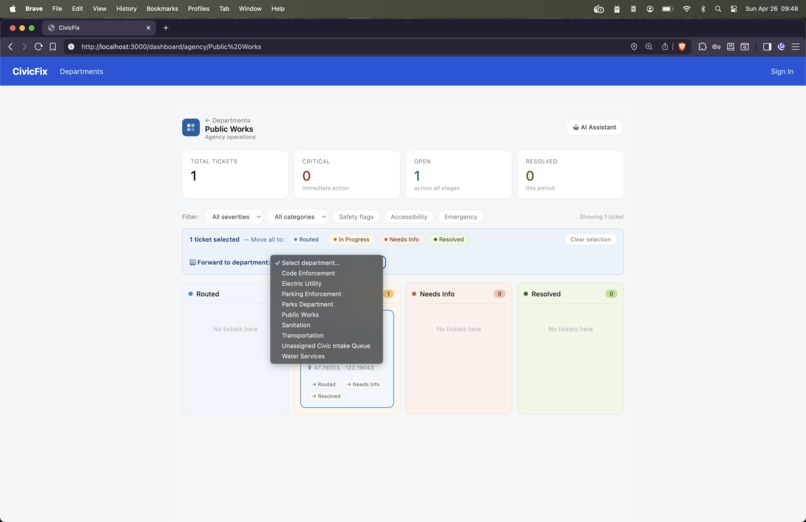Image resolution: width=806 pixels, height=522 pixels.
Task: Click the ticket card's → Needs Info button
Action: click(x=363, y=384)
